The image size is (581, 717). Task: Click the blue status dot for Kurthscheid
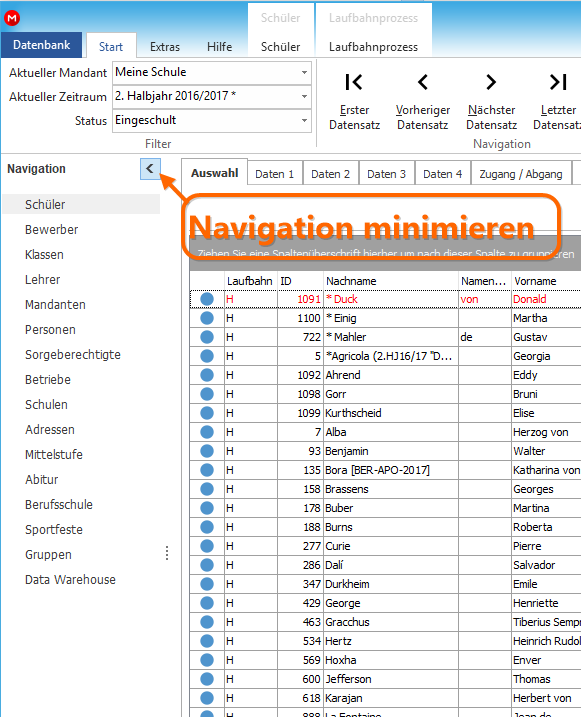tap(207, 413)
